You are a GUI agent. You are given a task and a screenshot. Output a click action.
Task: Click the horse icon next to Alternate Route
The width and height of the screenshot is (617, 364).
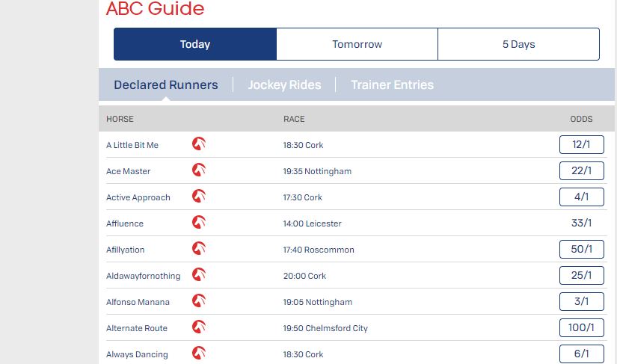coord(199,327)
